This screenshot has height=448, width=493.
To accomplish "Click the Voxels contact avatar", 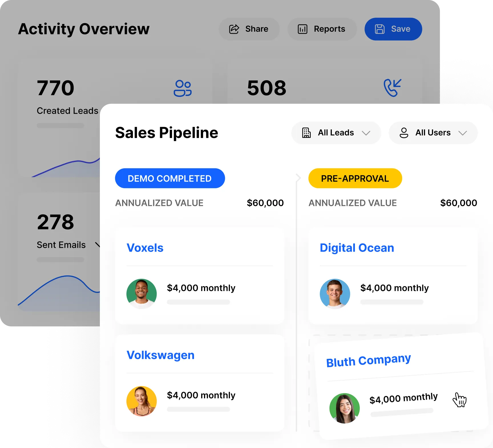I will pyautogui.click(x=142, y=294).
